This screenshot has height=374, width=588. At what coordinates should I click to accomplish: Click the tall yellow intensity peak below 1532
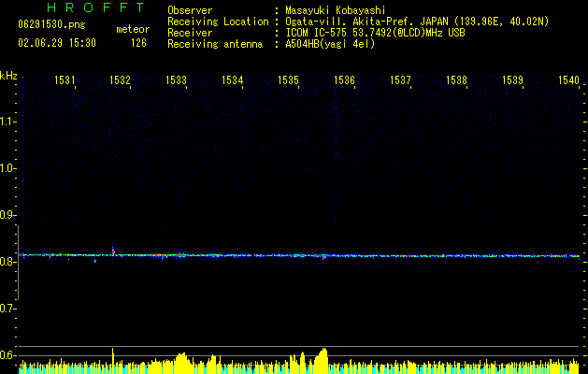(x=112, y=360)
